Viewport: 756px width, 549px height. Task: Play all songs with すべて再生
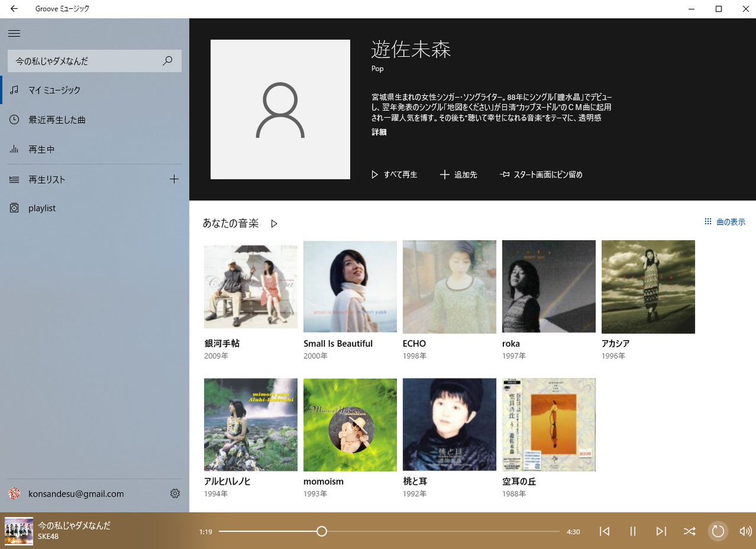point(394,175)
